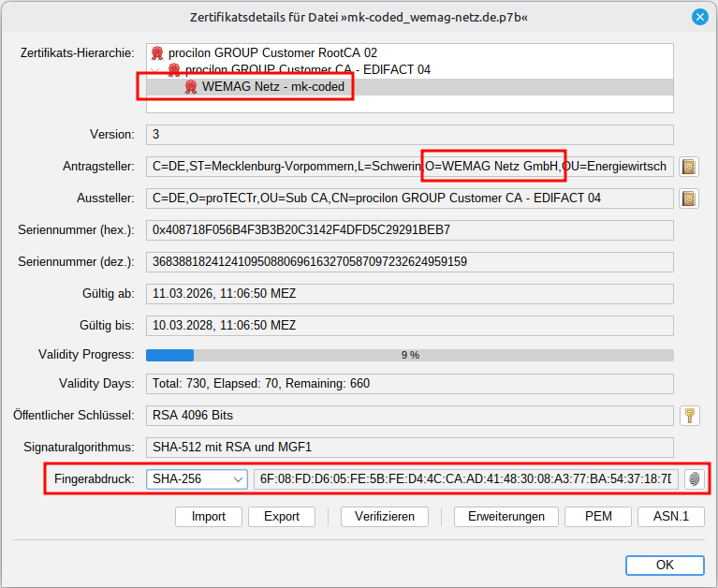Click the EDIFACT 04 certificate rosette icon
The width and height of the screenshot is (718, 588).
[174, 69]
